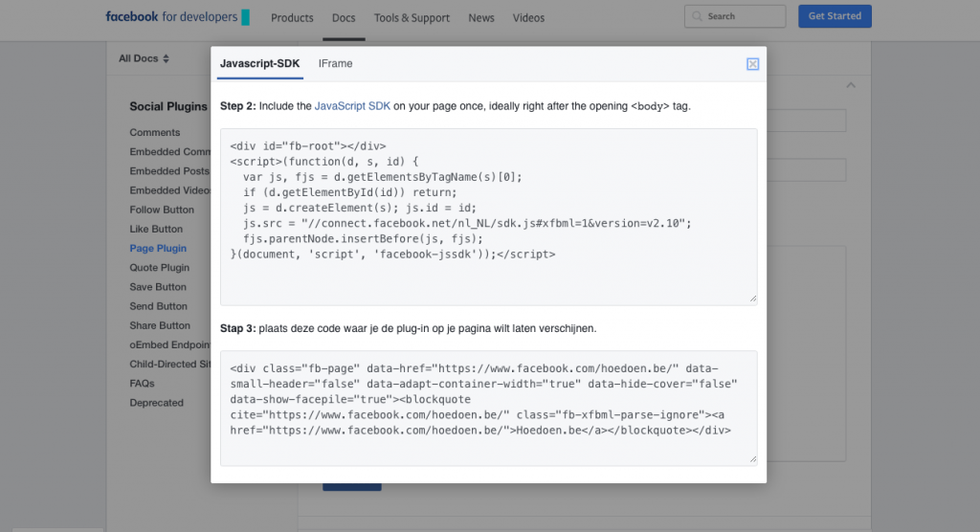Click inside the Stap 3 plugin code box
The image size is (980, 532).
pyautogui.click(x=489, y=409)
